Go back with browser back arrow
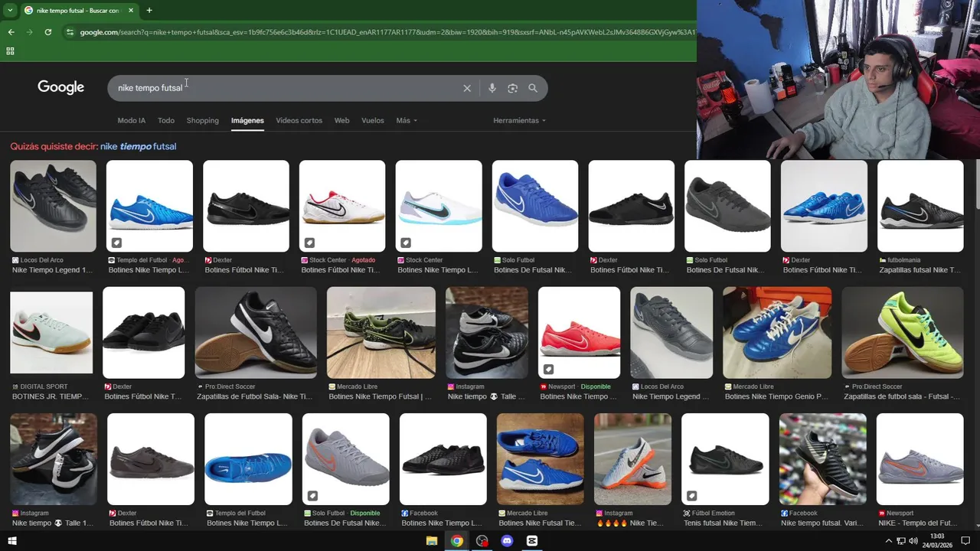The image size is (980, 551). tap(11, 32)
